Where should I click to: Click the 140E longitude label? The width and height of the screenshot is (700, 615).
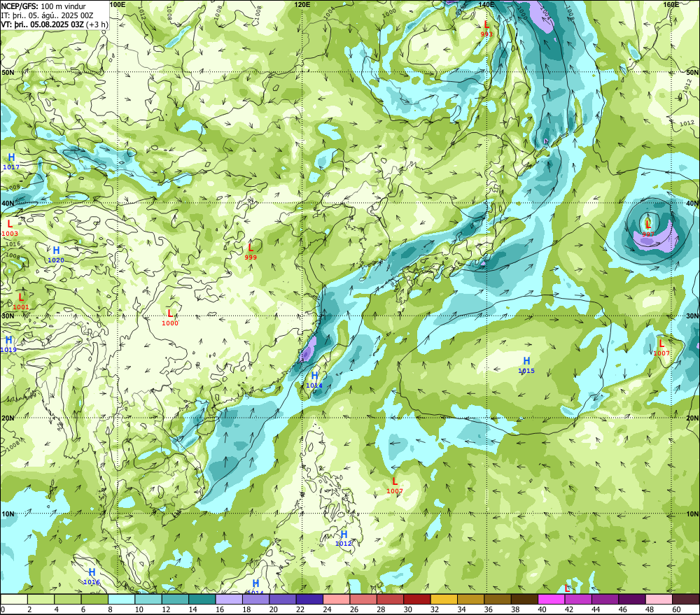pos(486,4)
